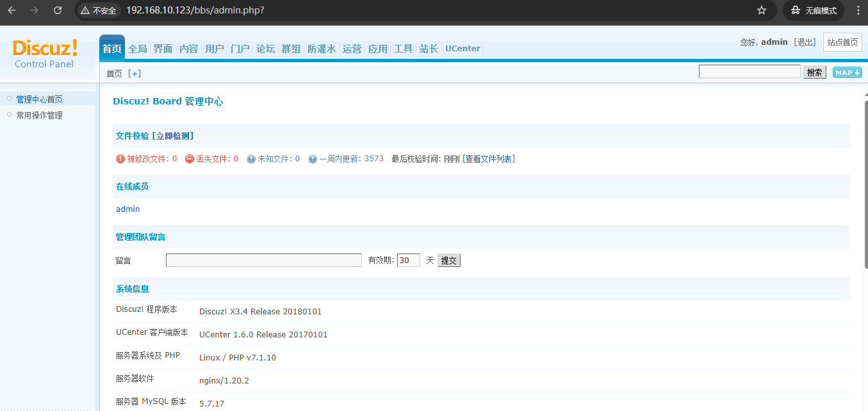Screen dimensions: 868x411
Task: Click the 退出 logout link
Action: click(805, 42)
